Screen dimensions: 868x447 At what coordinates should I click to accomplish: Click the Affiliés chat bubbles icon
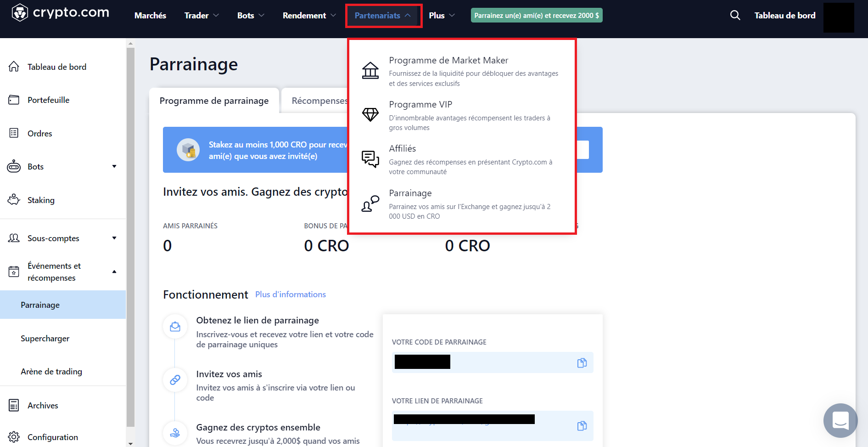(370, 159)
